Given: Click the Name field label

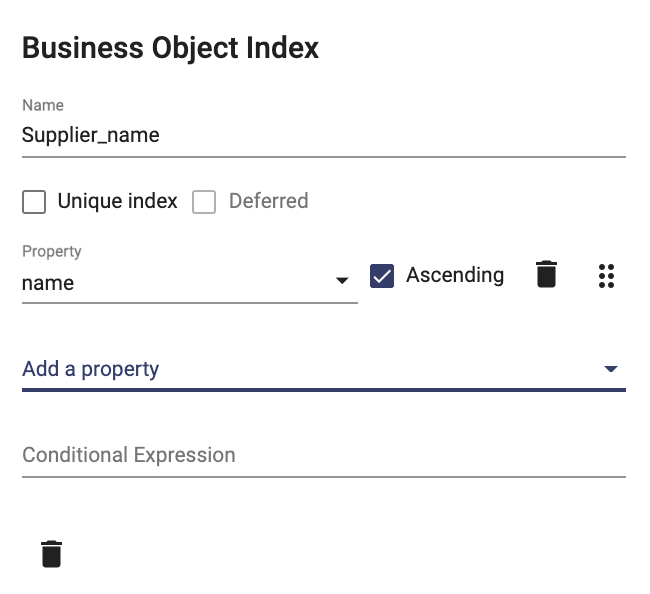Looking at the screenshot, I should pyautogui.click(x=43, y=105).
